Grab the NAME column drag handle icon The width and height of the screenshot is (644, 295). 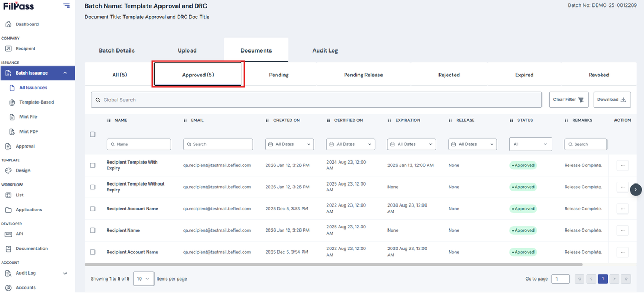tap(109, 120)
